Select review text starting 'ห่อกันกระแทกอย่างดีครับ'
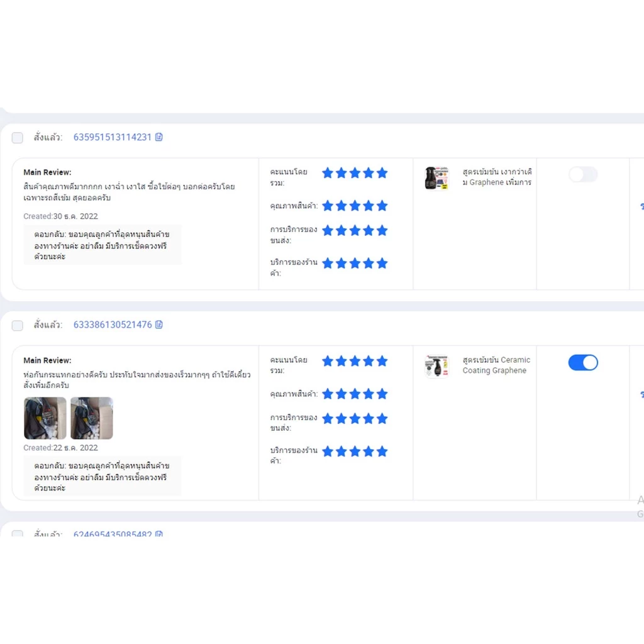The width and height of the screenshot is (644, 644). (136, 380)
